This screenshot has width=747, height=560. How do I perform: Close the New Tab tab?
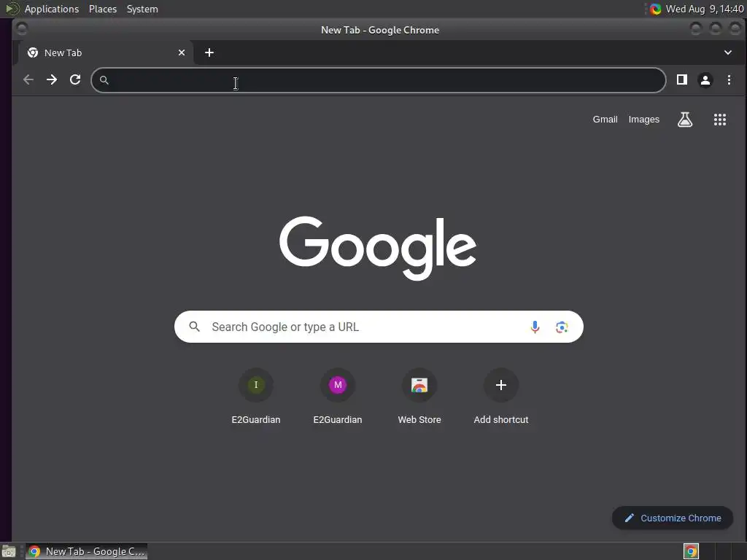[x=182, y=52]
